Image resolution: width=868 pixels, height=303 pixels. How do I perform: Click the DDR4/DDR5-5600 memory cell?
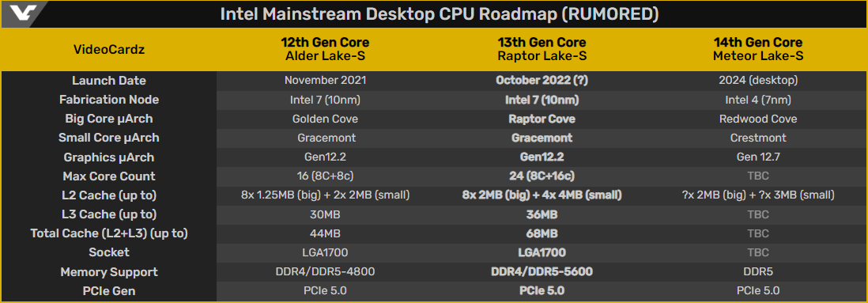tap(542, 272)
